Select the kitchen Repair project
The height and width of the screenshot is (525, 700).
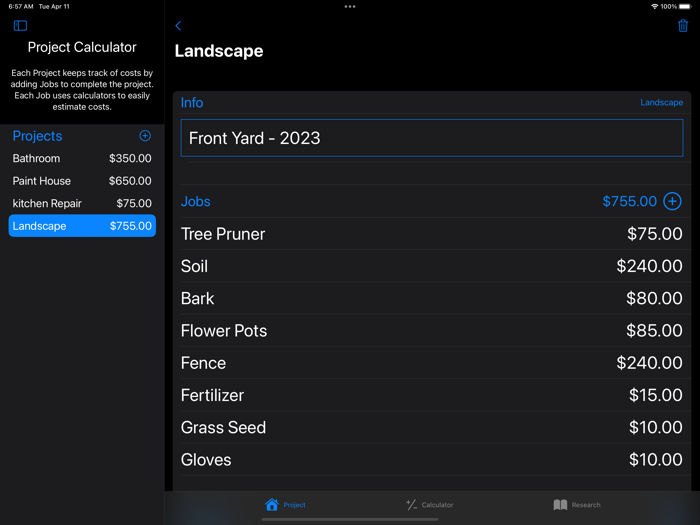[82, 204]
